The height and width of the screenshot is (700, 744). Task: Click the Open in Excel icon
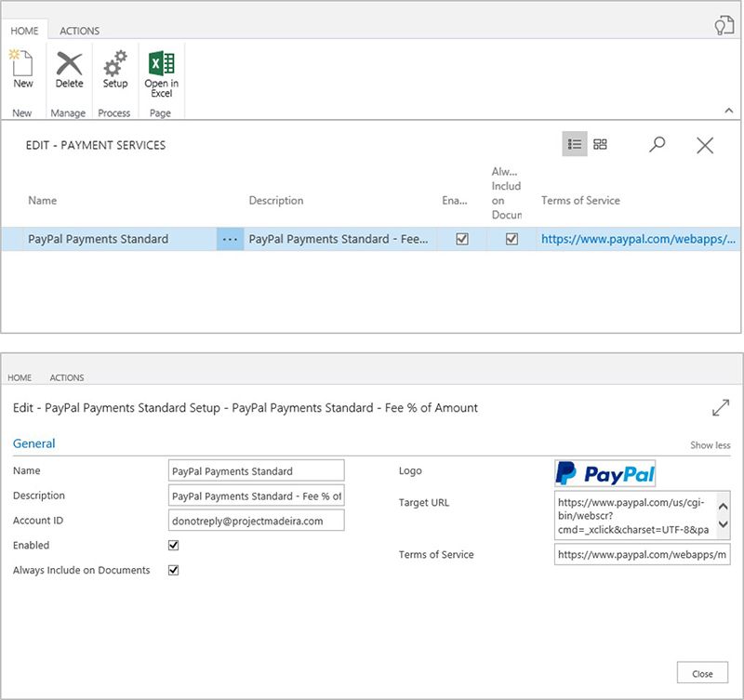pos(161,63)
